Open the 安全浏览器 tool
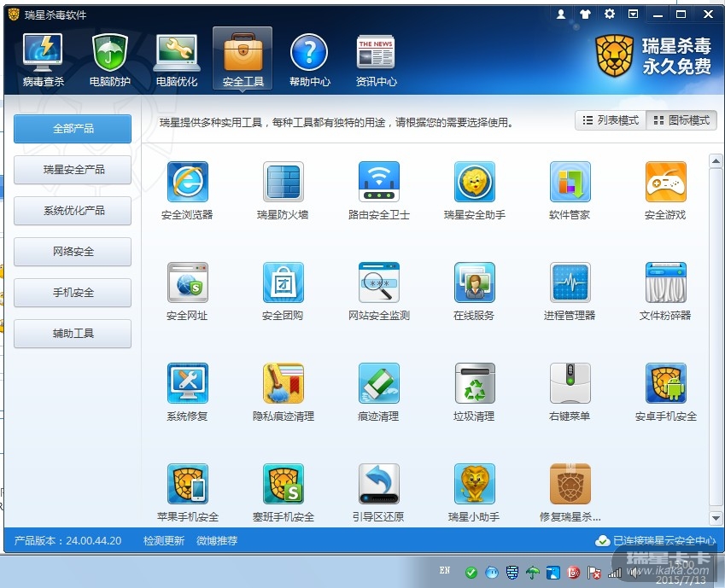 [x=187, y=182]
